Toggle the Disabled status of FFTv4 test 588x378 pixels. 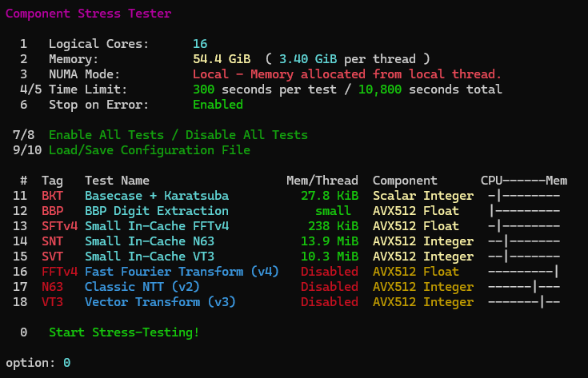(x=330, y=272)
